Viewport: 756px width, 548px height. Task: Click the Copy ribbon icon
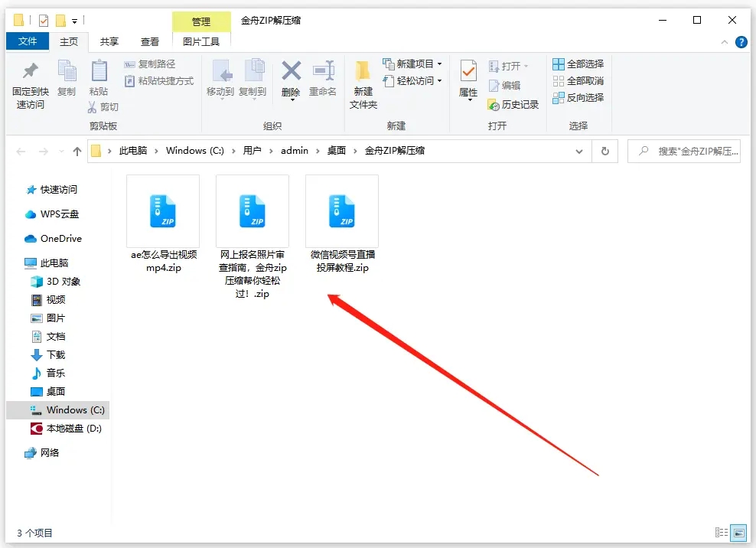(x=67, y=71)
